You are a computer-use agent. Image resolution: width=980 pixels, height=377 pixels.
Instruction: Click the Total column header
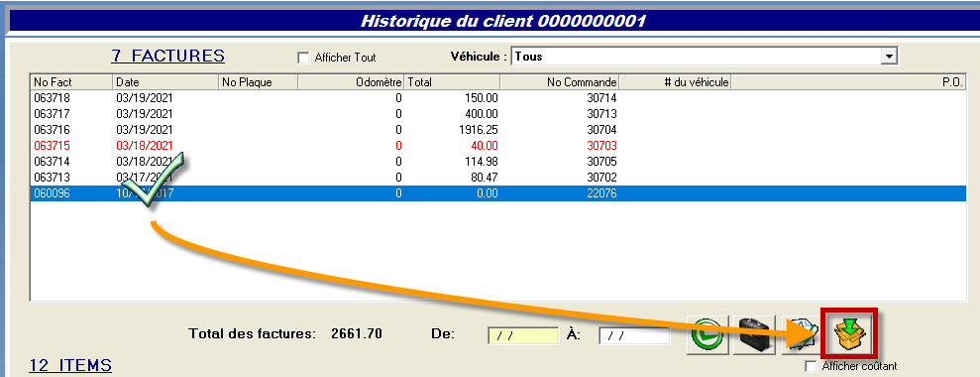453,82
